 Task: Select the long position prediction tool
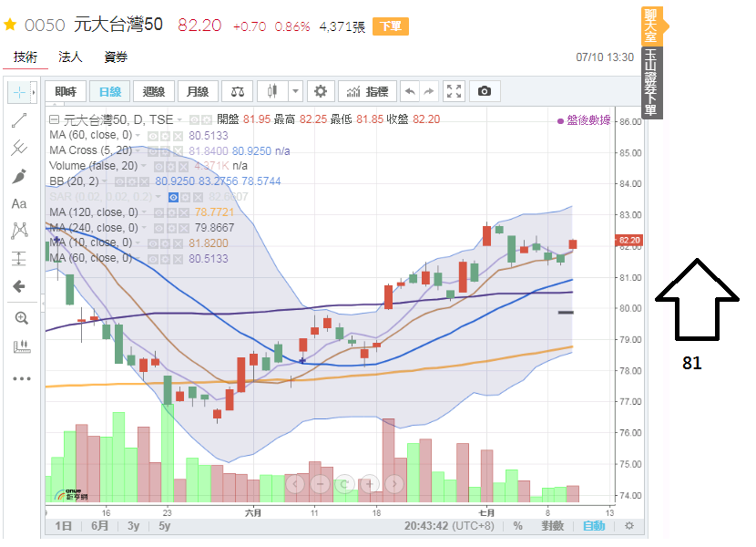(x=19, y=259)
